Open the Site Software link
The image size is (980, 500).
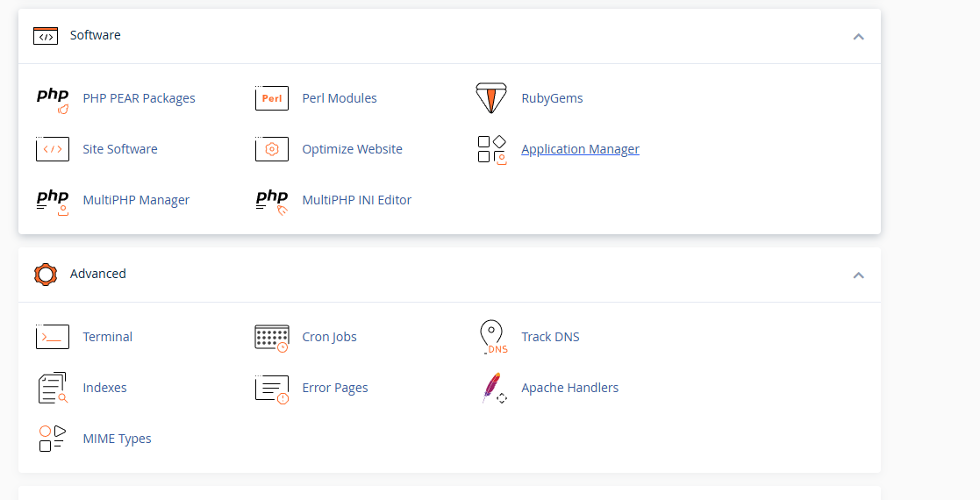point(120,149)
